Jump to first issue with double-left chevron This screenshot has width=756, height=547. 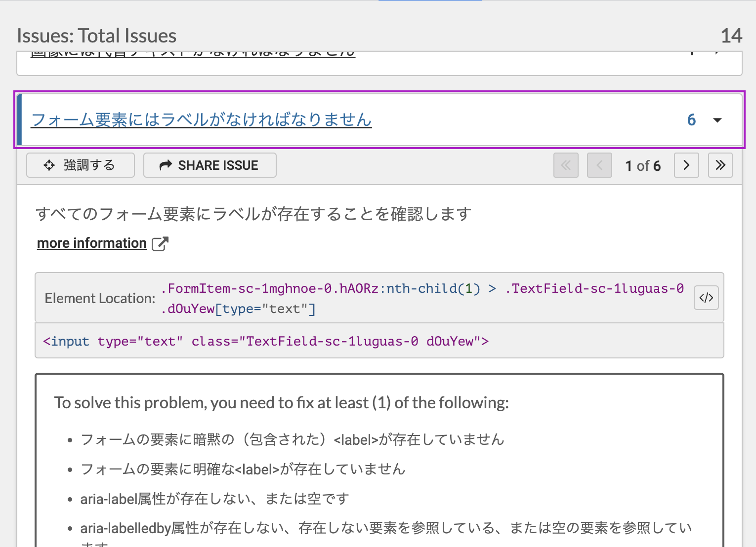(x=566, y=165)
